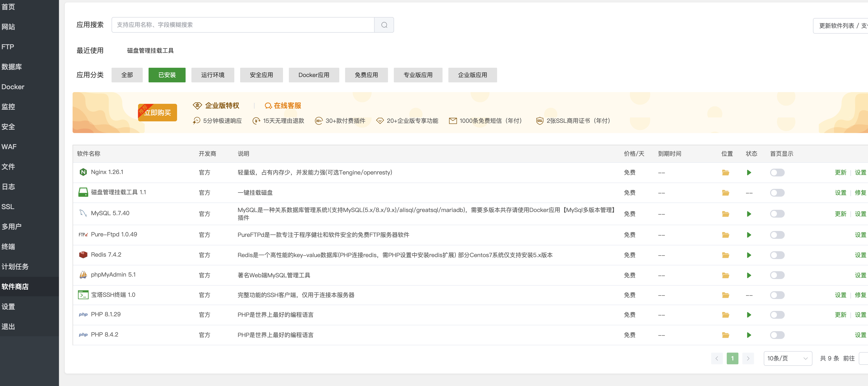Click the search magnifier icon
This screenshot has width=868, height=386.
(x=384, y=25)
